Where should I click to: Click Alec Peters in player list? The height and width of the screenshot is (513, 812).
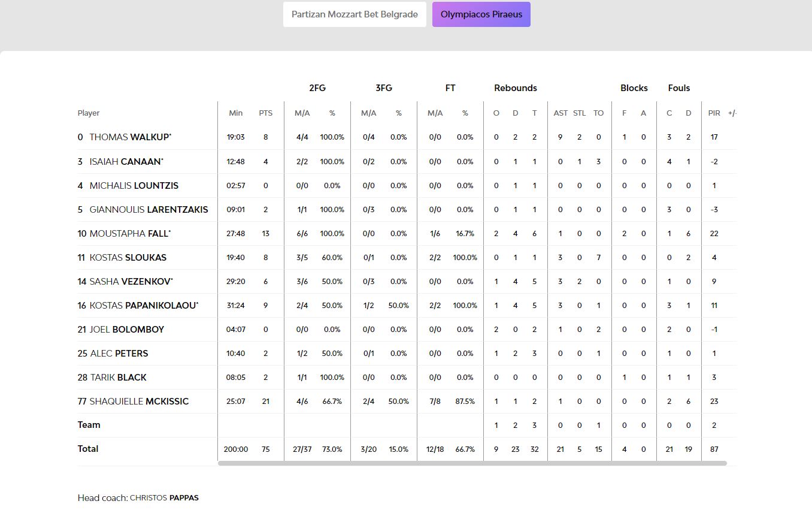pyautogui.click(x=119, y=353)
